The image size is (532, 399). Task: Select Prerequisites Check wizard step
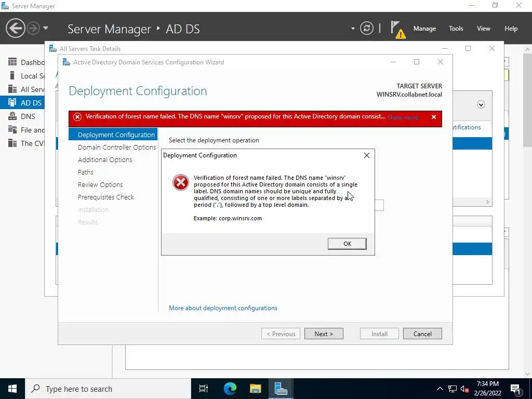pos(106,197)
